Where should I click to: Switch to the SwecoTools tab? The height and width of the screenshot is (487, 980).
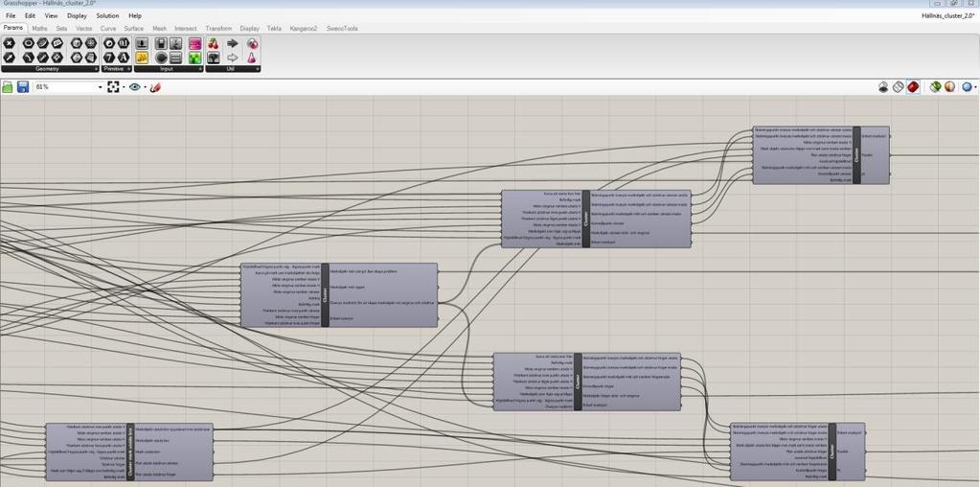point(342,29)
